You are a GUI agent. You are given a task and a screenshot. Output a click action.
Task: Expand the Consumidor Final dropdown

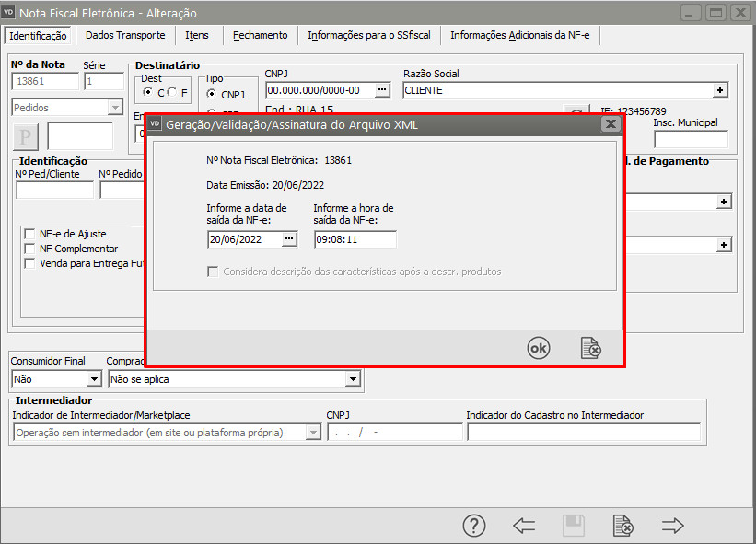[x=93, y=378]
